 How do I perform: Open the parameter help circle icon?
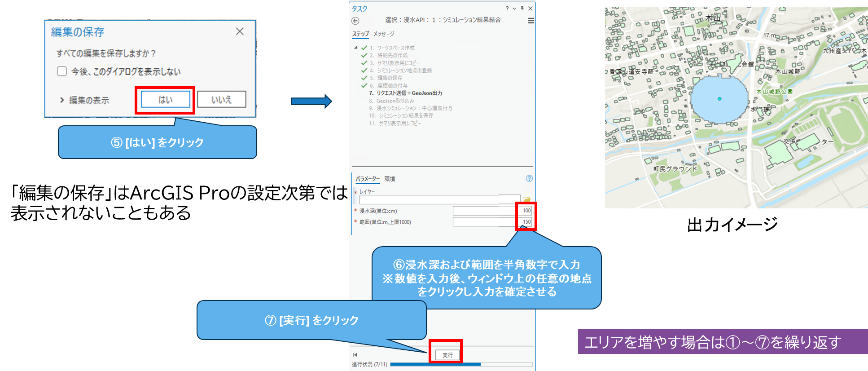click(529, 178)
